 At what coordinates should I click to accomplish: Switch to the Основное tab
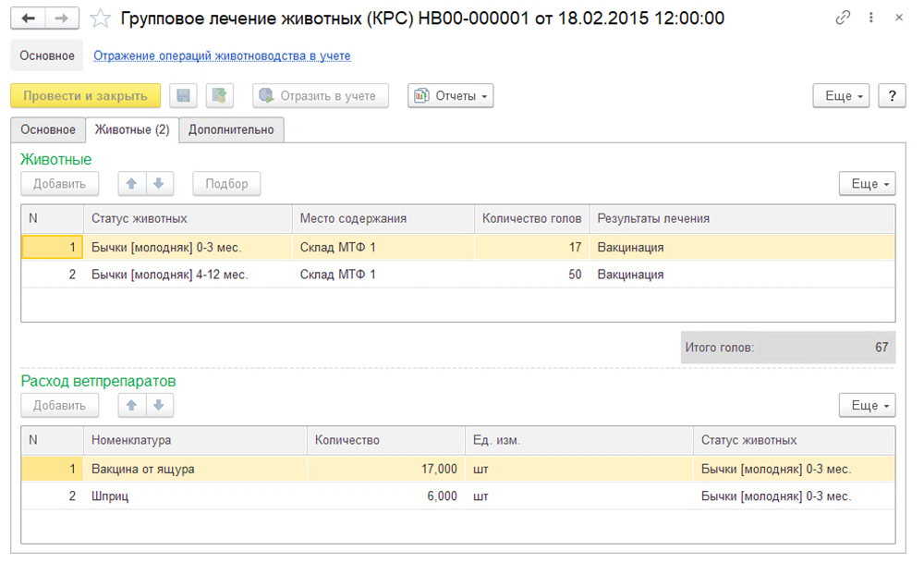point(48,129)
